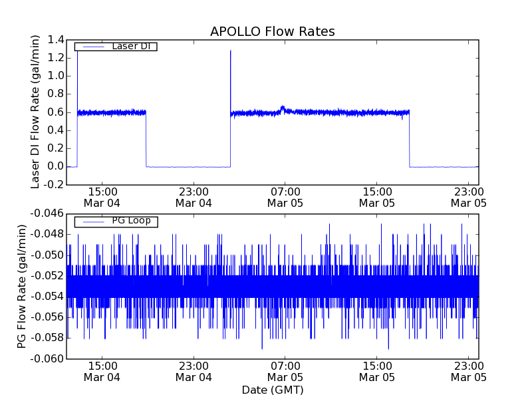Screen dimensions: 532x399
Task: Click the blue line sample in PG Loop legend
Action: click(x=93, y=221)
